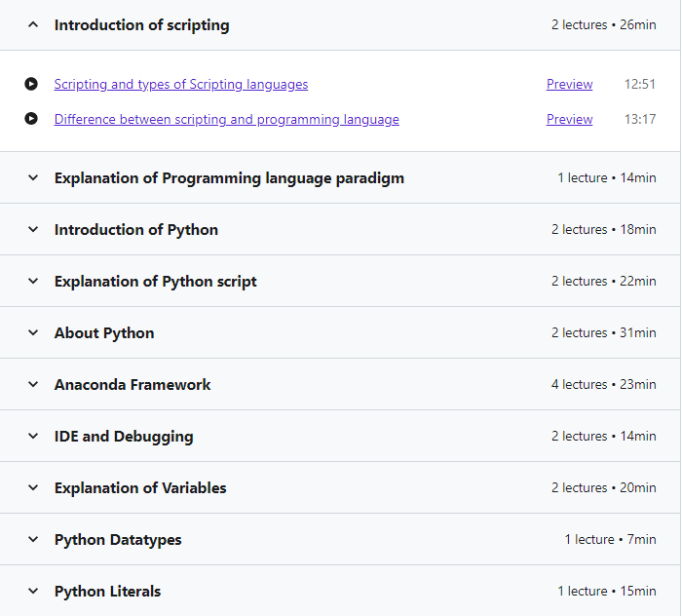Expand the Explanation of Variables chevron

33,488
